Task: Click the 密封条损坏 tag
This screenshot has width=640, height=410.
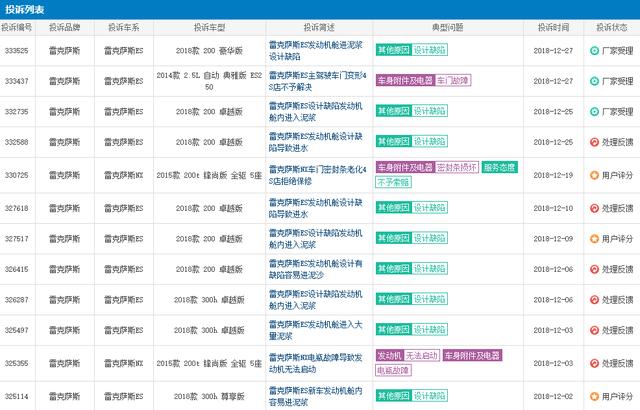Action: click(457, 167)
